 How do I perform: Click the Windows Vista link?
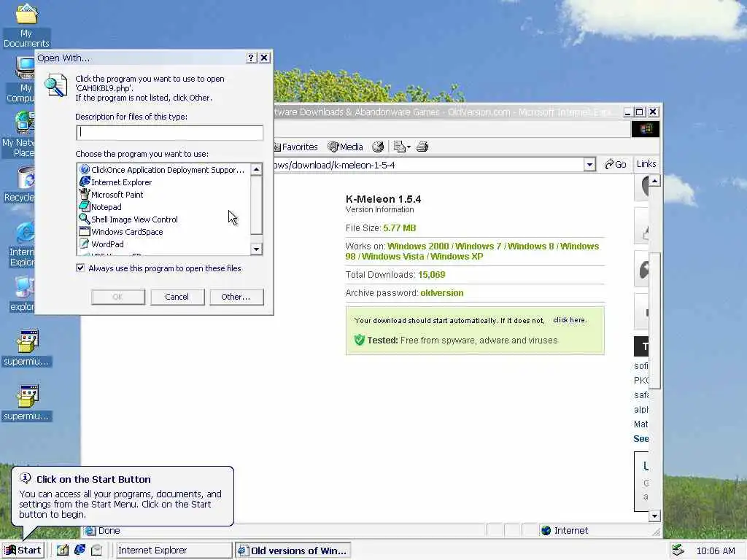click(x=392, y=256)
